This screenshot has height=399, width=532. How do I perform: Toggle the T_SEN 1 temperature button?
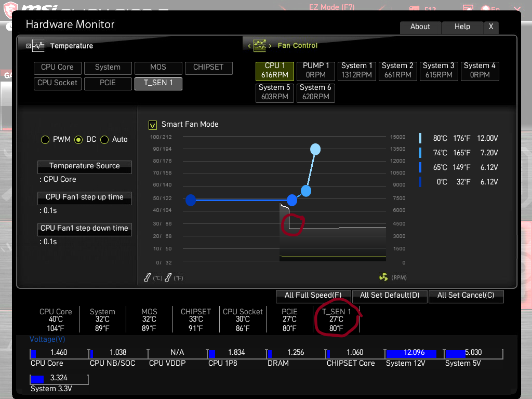coord(158,83)
